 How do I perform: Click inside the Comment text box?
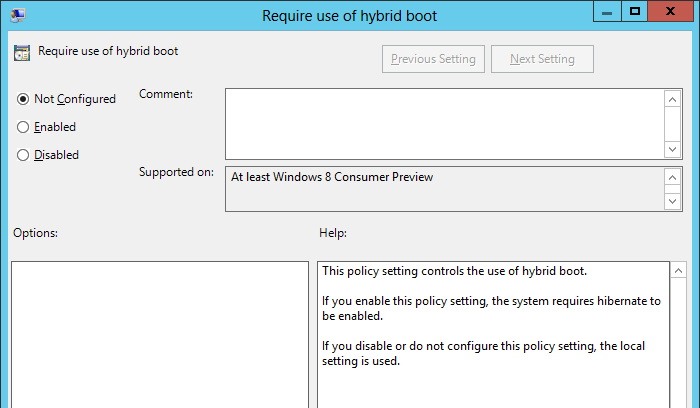tap(444, 123)
